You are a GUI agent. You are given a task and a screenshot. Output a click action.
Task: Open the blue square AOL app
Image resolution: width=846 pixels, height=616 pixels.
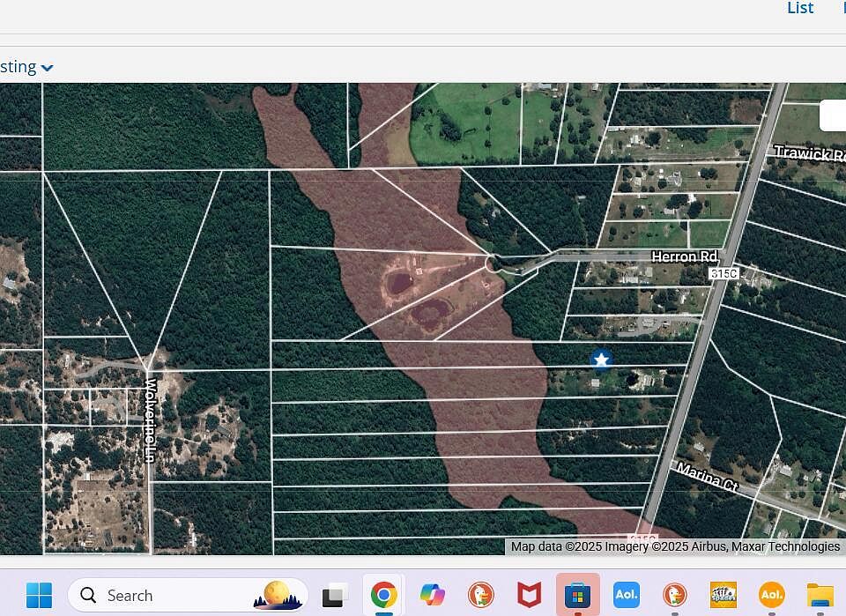(627, 595)
